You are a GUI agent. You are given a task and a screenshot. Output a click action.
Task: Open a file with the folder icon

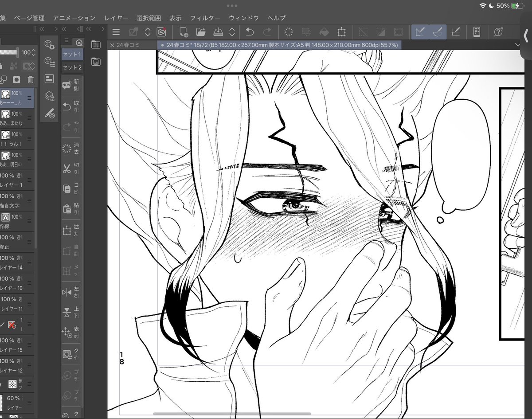coord(200,32)
